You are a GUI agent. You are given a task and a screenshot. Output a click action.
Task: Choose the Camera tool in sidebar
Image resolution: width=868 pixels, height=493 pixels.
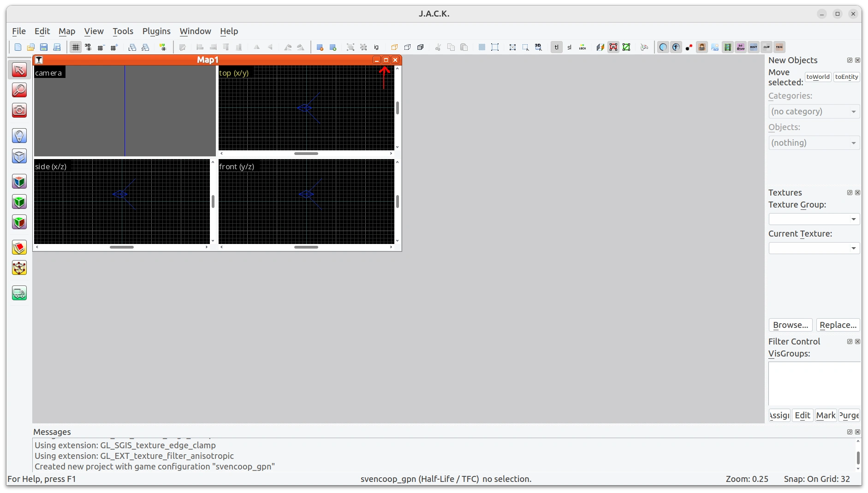(x=19, y=110)
